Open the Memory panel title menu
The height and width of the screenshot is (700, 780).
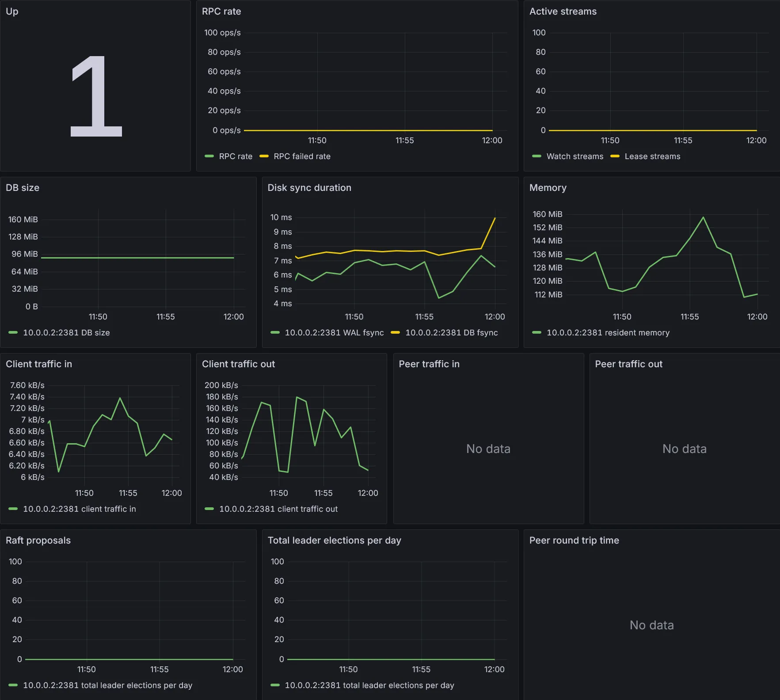click(x=548, y=188)
